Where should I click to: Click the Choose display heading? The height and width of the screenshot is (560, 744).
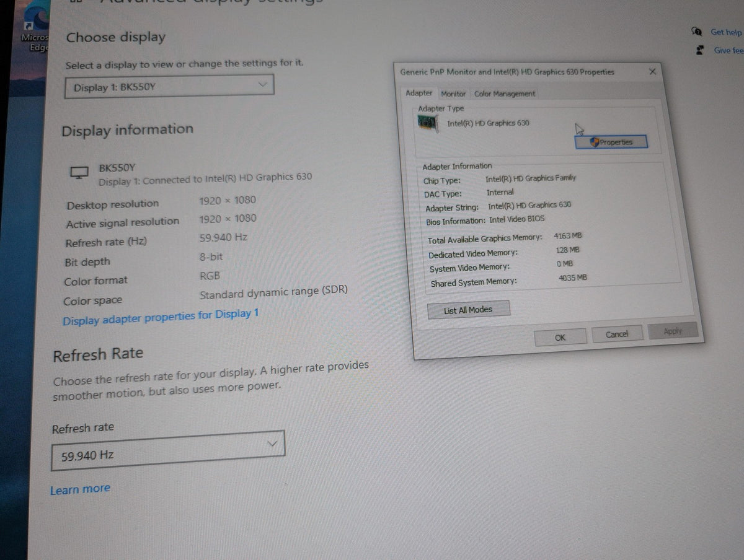pyautogui.click(x=116, y=37)
